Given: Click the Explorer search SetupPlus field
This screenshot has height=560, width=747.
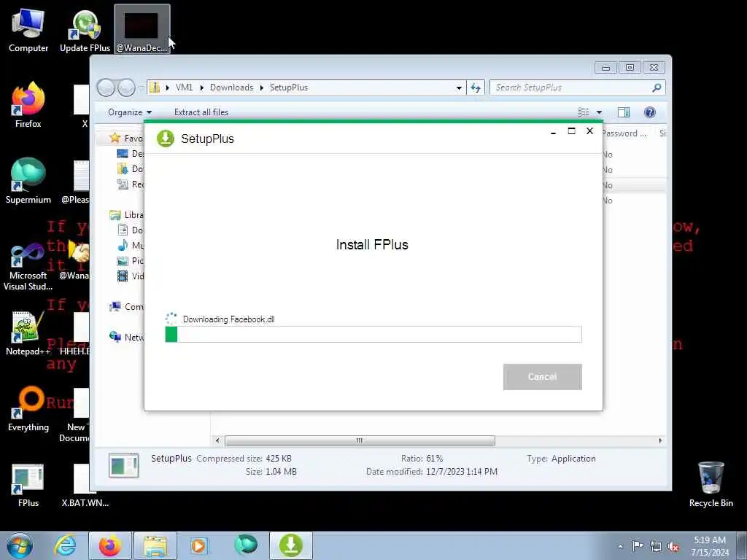Looking at the screenshot, I should tap(570, 87).
